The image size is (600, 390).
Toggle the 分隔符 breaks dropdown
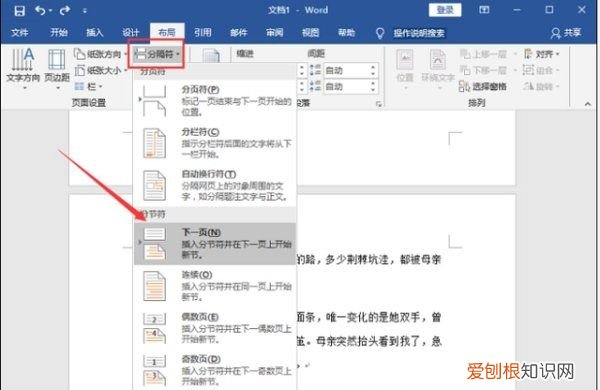pos(157,54)
